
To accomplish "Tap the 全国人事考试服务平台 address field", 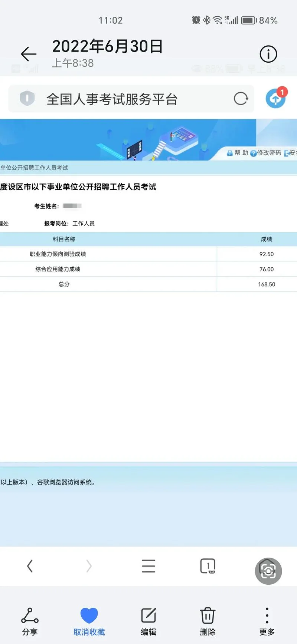I will pyautogui.click(x=131, y=99).
